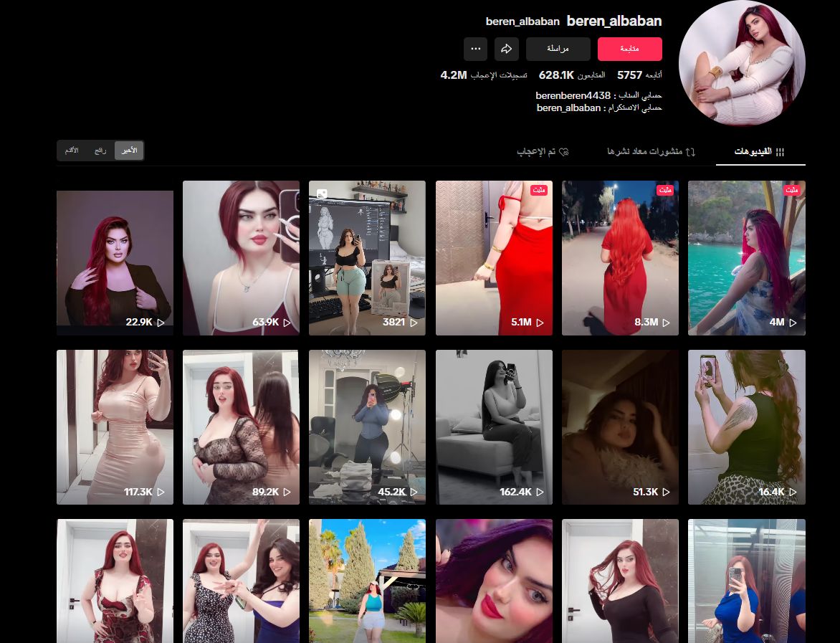Click the play icon beside 22.9K
This screenshot has height=643, width=840.
tap(161, 323)
